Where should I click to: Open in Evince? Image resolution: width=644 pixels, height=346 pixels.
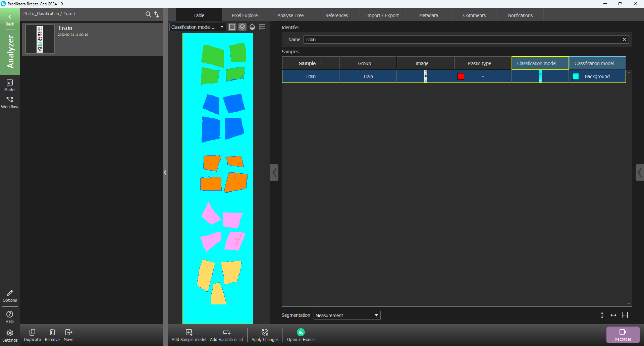pyautogui.click(x=301, y=335)
